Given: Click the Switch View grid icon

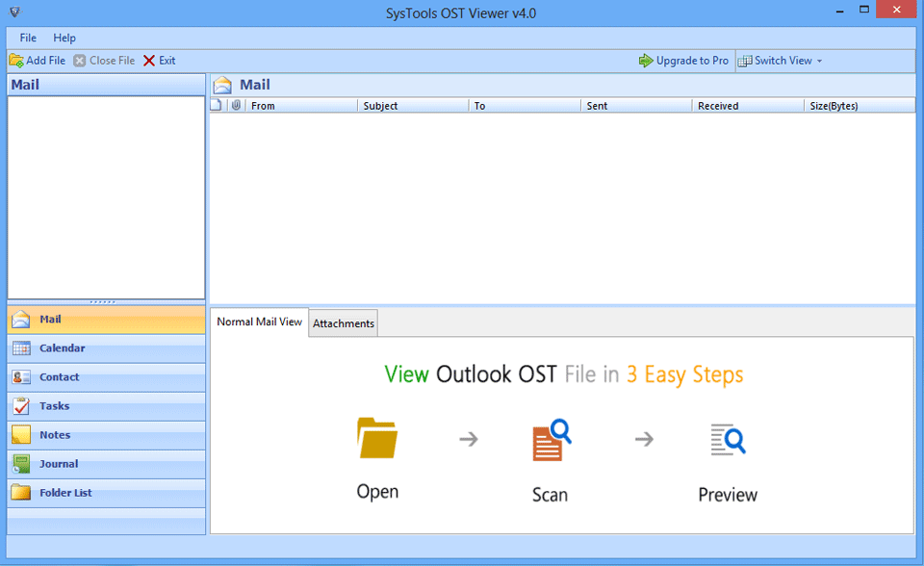Looking at the screenshot, I should coord(745,61).
